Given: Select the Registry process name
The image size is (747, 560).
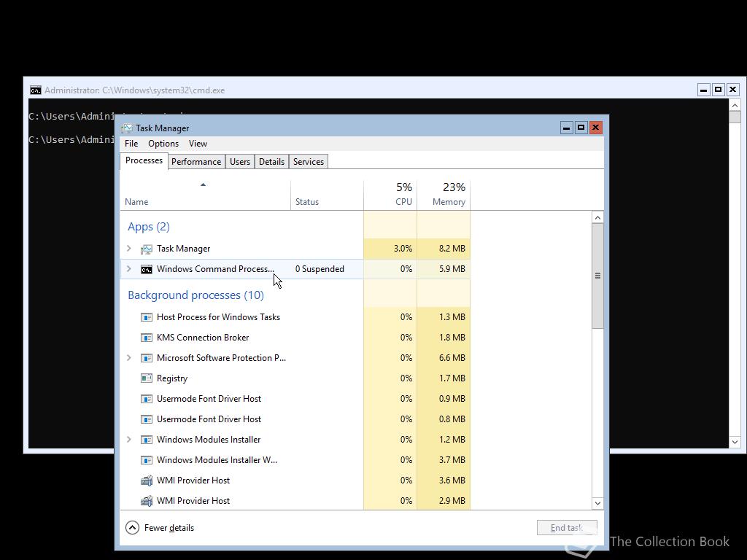Looking at the screenshot, I should pyautogui.click(x=172, y=378).
